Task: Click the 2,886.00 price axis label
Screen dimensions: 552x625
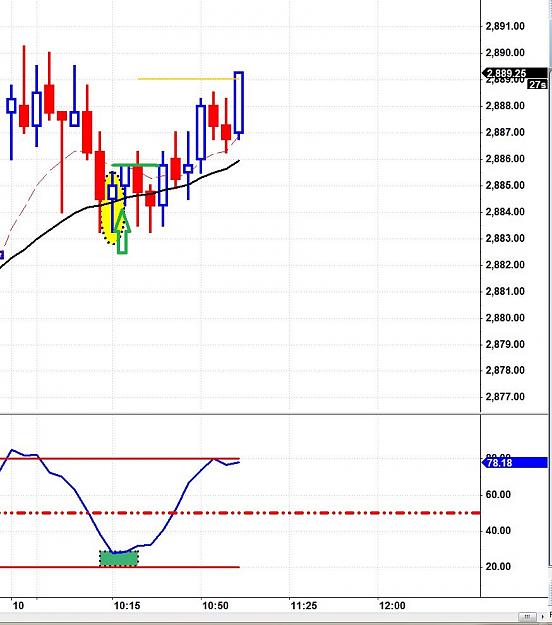Action: (505, 159)
